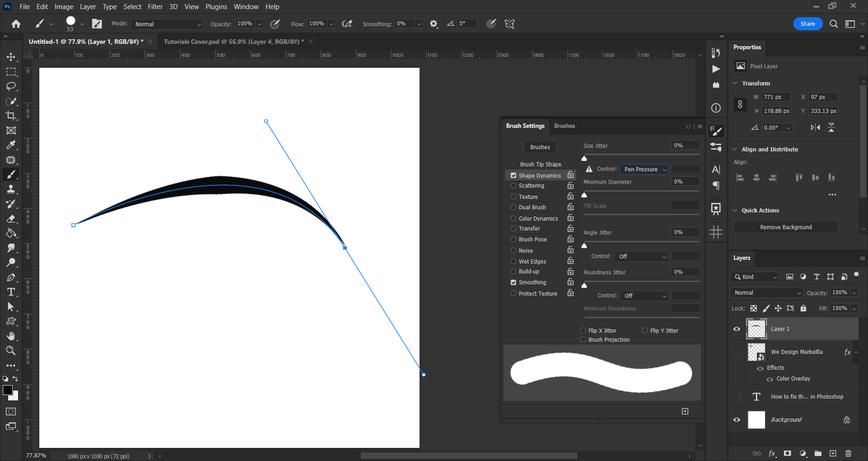The image size is (868, 461).
Task: Click the Remove Background button
Action: [786, 227]
